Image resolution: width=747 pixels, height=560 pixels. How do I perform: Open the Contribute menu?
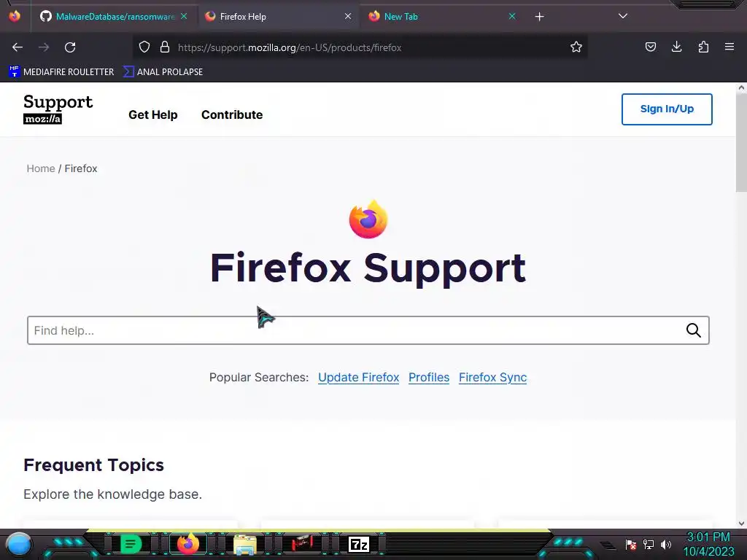[232, 114]
